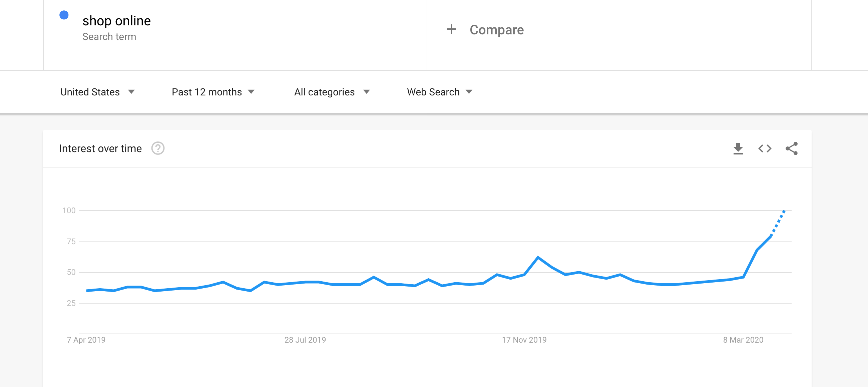Open the Past 12 months time range dropdown

point(213,92)
